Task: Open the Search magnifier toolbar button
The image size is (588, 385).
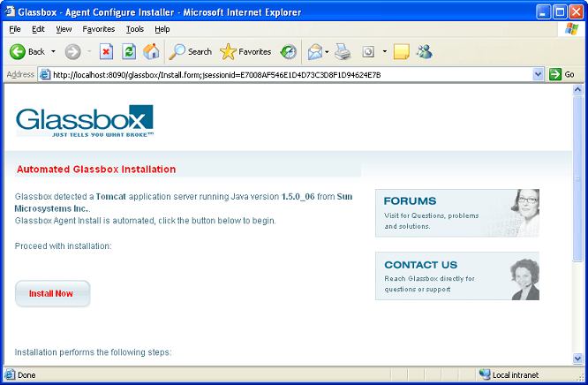Action: click(x=190, y=52)
